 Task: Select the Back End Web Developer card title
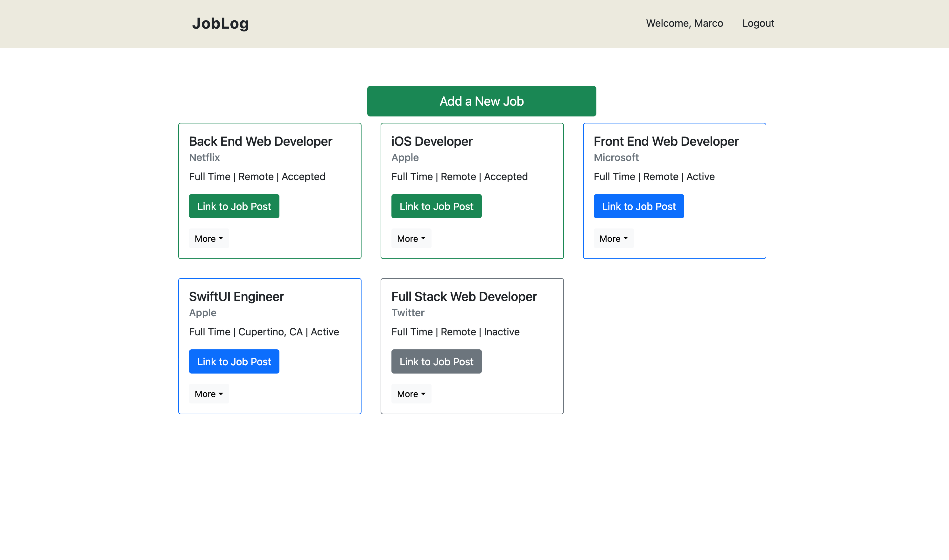(260, 141)
